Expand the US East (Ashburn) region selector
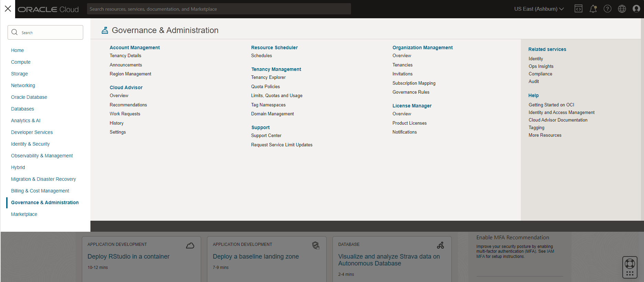Image resolution: width=644 pixels, height=282 pixels. (x=539, y=9)
